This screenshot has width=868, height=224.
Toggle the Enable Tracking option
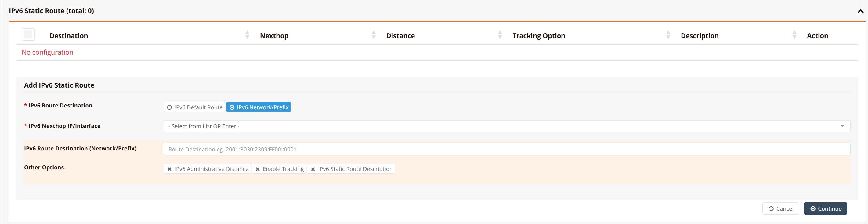(279, 169)
